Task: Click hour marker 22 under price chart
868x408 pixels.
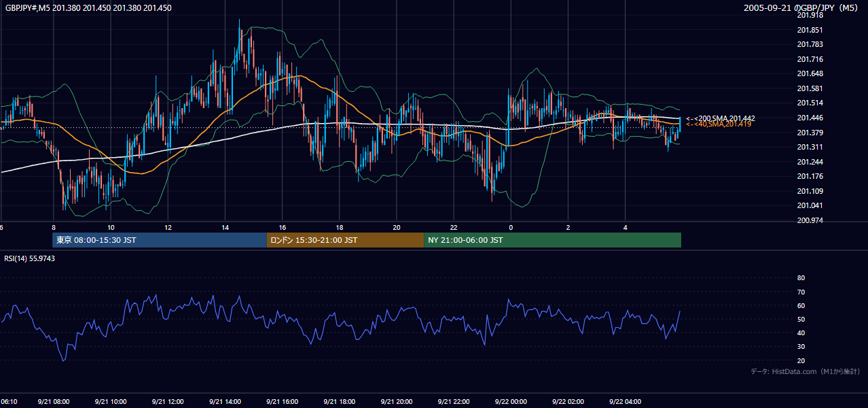Action: point(454,228)
